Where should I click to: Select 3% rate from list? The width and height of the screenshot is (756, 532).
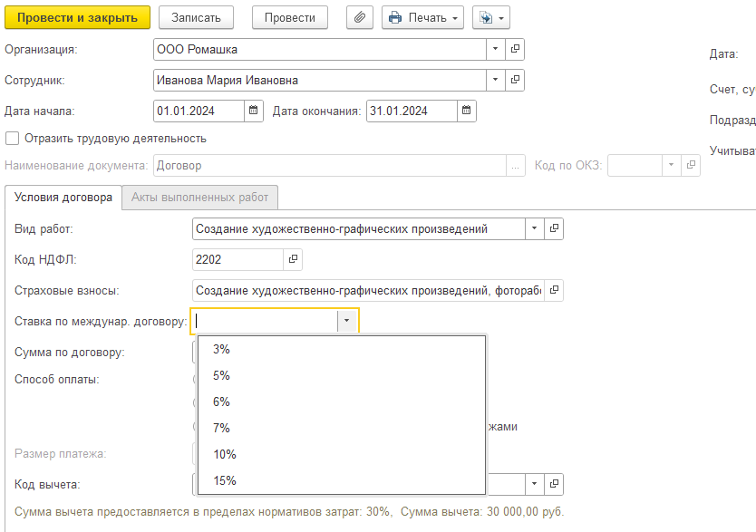click(x=342, y=349)
